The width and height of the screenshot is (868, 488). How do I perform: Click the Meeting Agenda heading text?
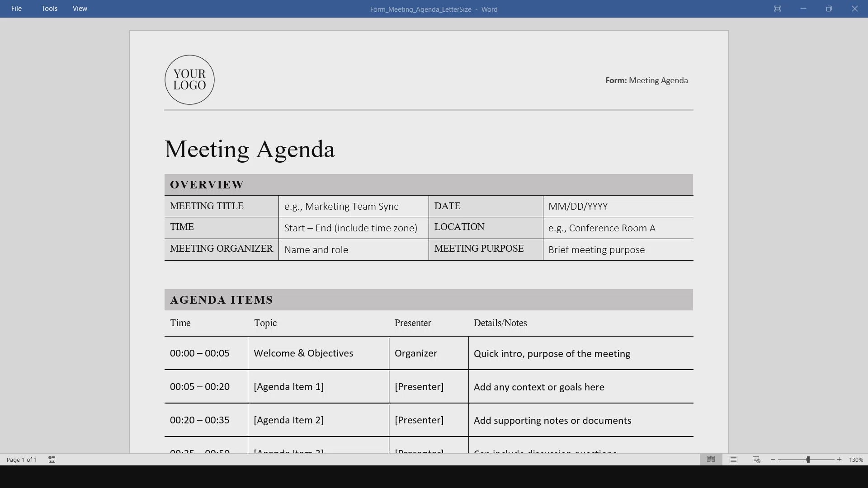pos(250,149)
